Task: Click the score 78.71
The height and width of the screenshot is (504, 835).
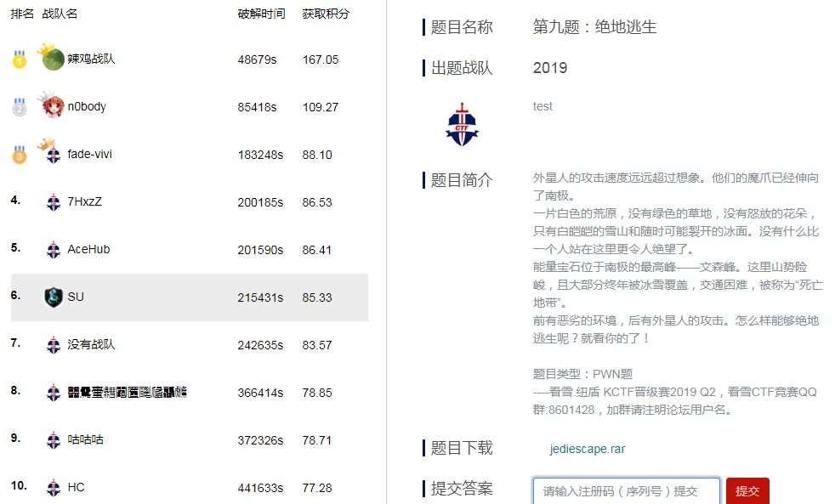Action: pos(317,440)
